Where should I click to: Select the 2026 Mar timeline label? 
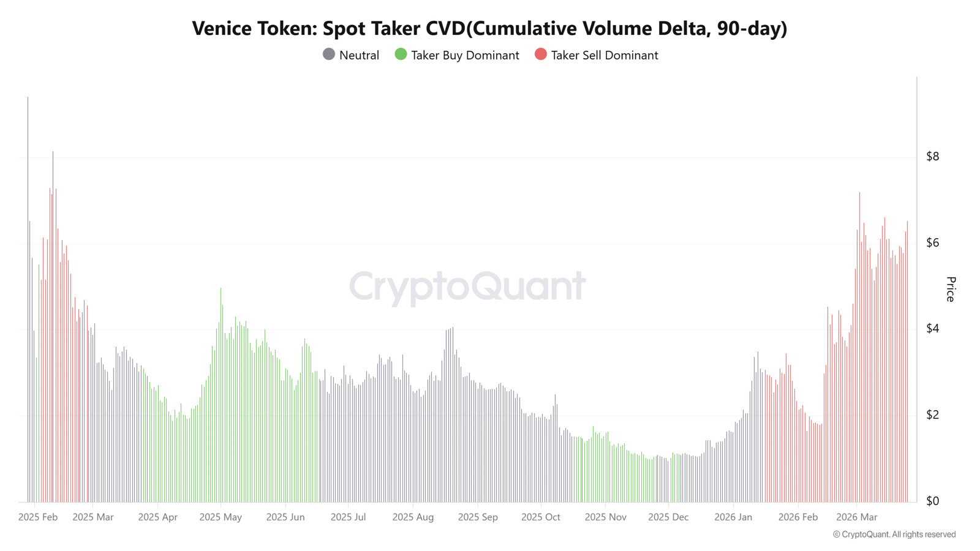click(x=857, y=517)
